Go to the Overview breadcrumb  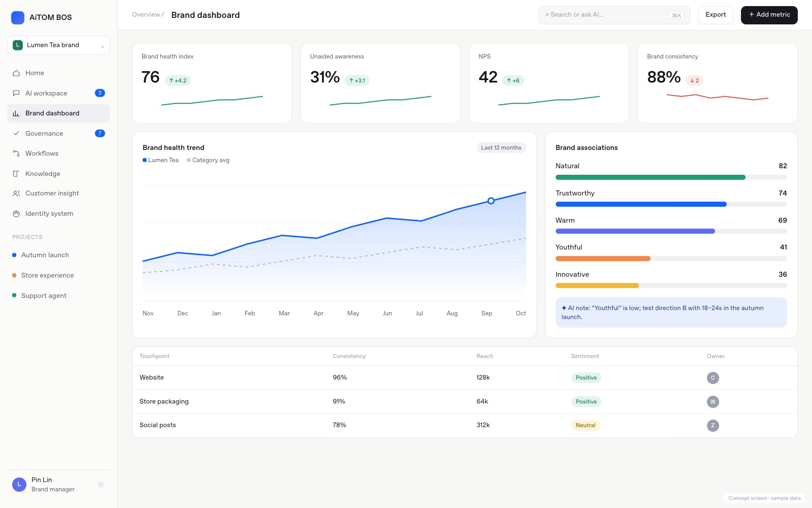point(146,15)
